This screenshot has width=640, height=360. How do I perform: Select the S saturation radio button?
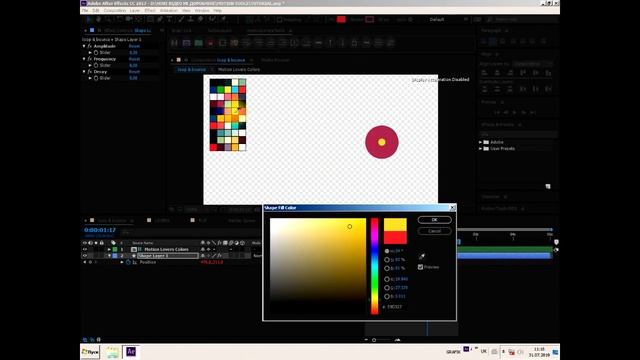387,260
